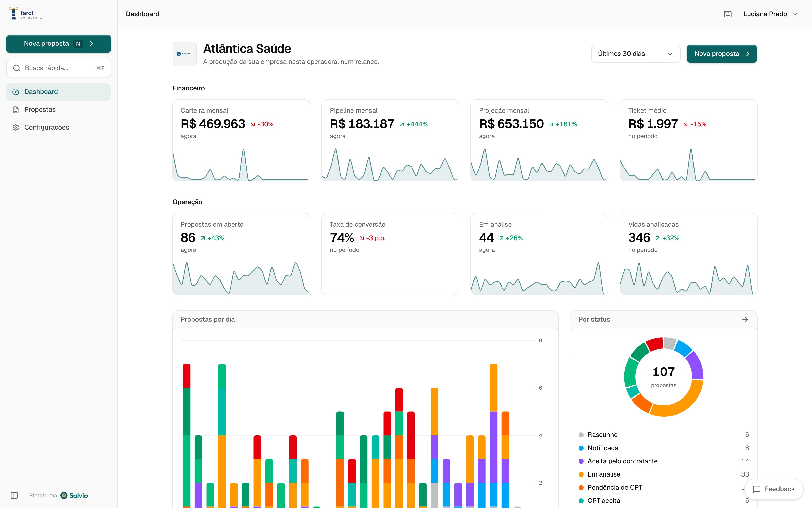
Task: Click the Pendência de CPT legend label
Action: 615,487
